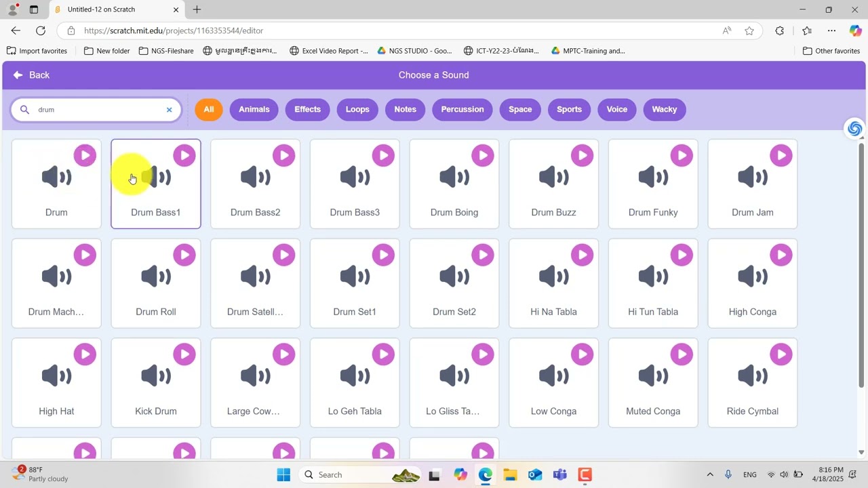Filter sounds by Notes
The width and height of the screenshot is (868, 488).
pos(406,109)
